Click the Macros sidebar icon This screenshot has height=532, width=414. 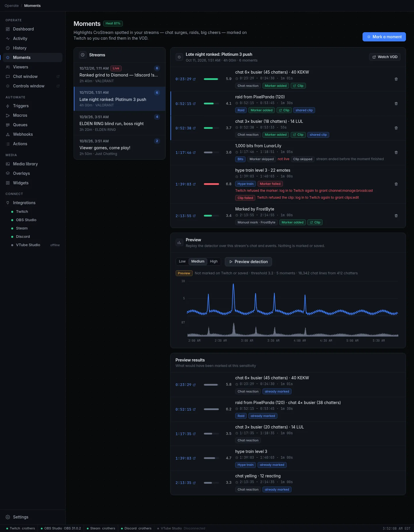pos(8,115)
